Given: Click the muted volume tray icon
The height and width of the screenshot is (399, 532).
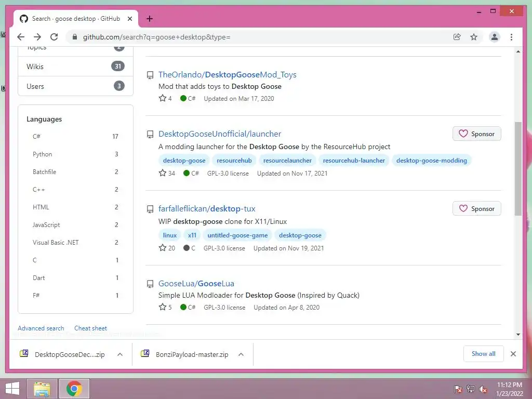Looking at the screenshot, I should point(483,389).
